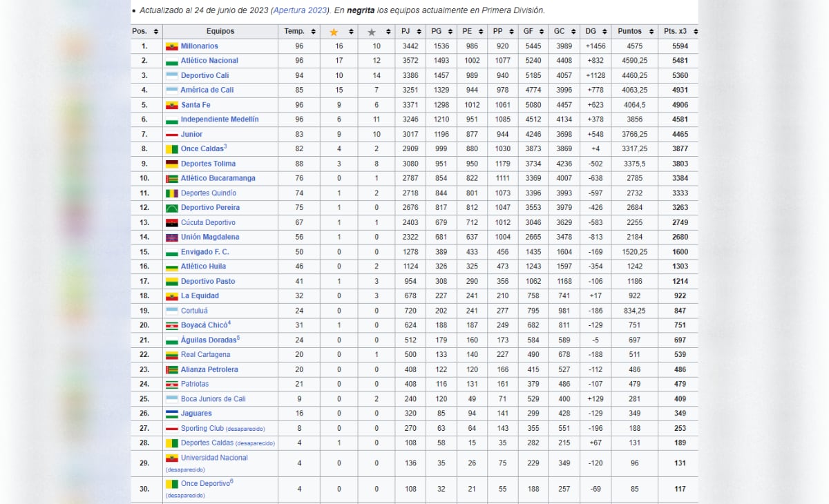
Task: Click the Temp. column sort arrows
Action: click(x=314, y=31)
